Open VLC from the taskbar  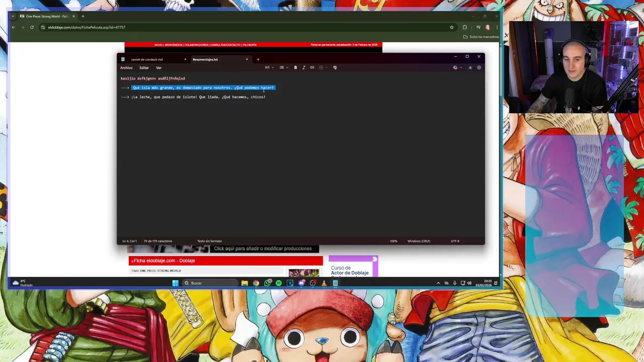[x=324, y=283]
